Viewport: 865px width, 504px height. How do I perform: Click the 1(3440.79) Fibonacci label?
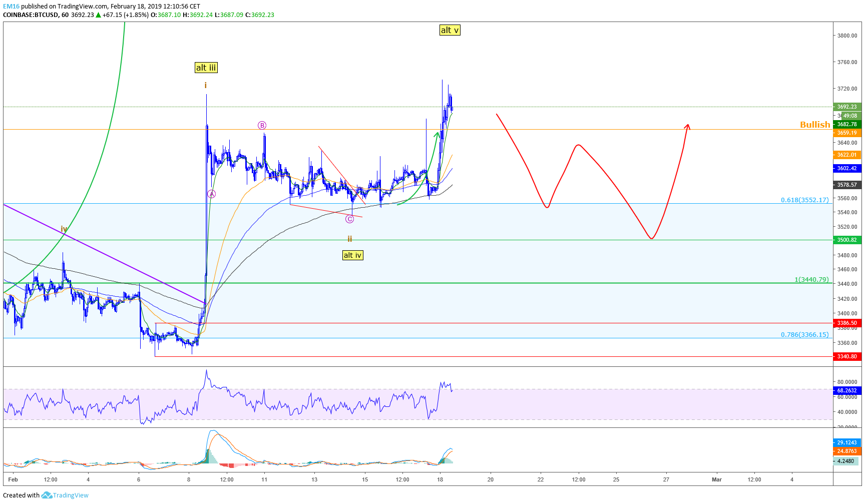pyautogui.click(x=811, y=279)
